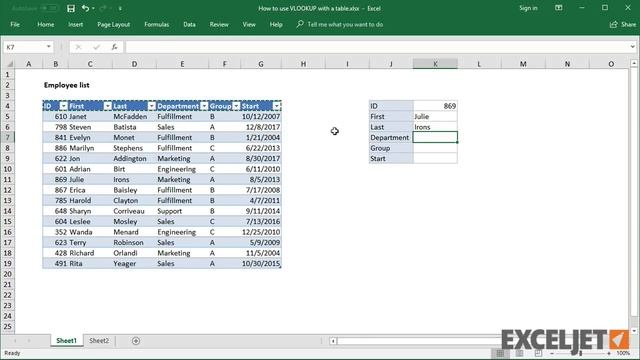Open the Formulas tab
The height and width of the screenshot is (360, 640).
click(x=156, y=24)
